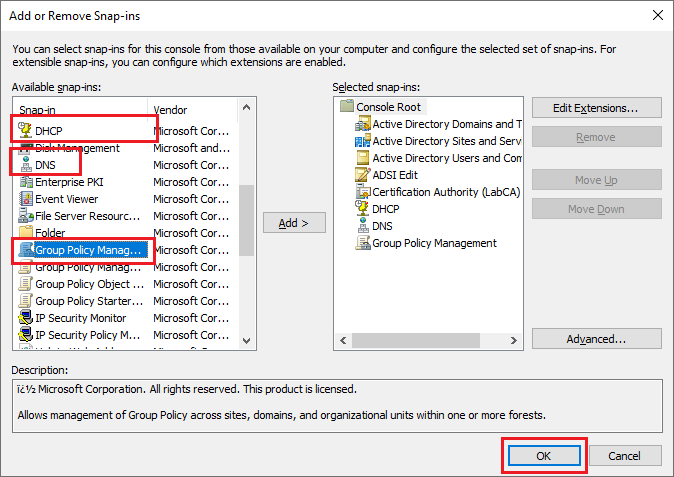Open the Advanced options

click(x=596, y=339)
